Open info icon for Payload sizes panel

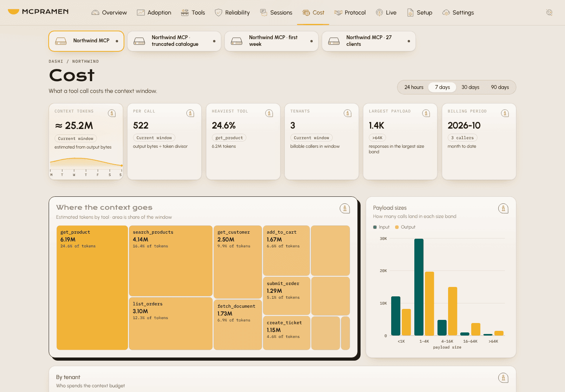click(503, 209)
